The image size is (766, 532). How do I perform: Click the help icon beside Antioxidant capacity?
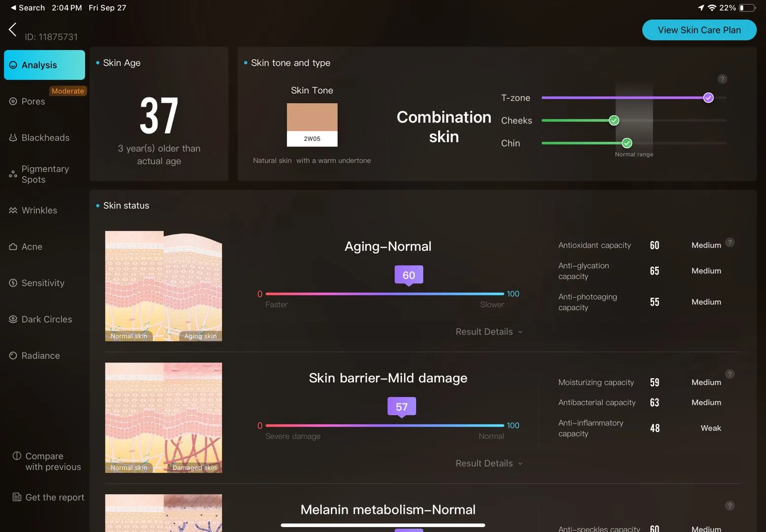730,242
